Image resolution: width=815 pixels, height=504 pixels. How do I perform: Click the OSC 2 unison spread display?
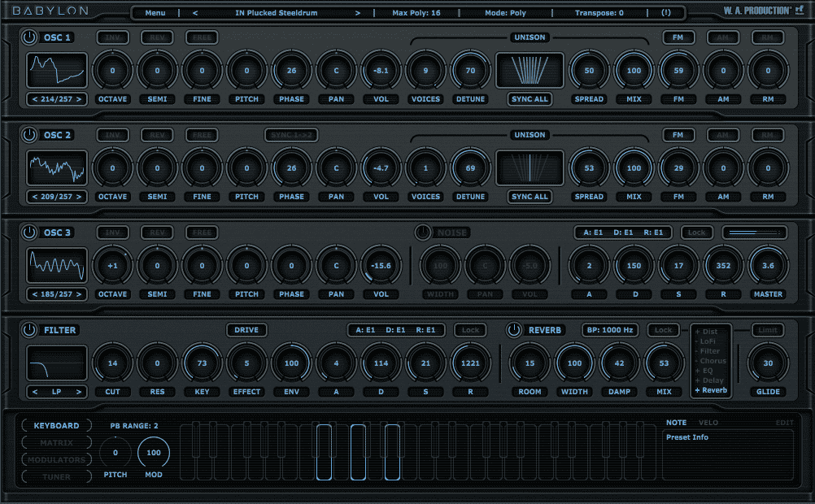click(530, 167)
